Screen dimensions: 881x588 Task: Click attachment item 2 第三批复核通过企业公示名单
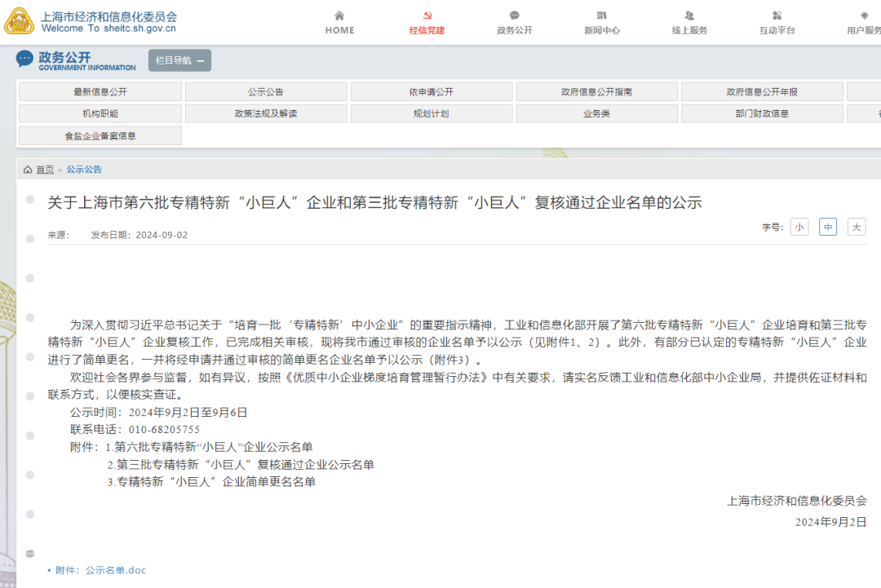click(x=241, y=465)
